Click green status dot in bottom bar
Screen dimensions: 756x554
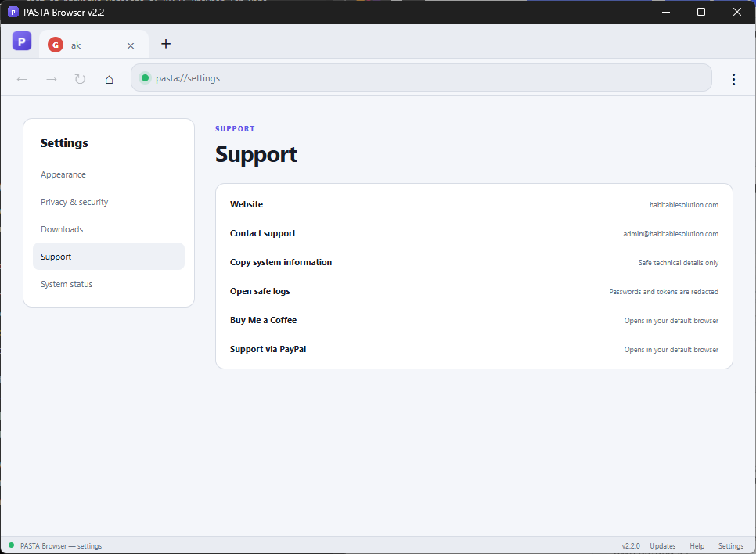click(11, 545)
